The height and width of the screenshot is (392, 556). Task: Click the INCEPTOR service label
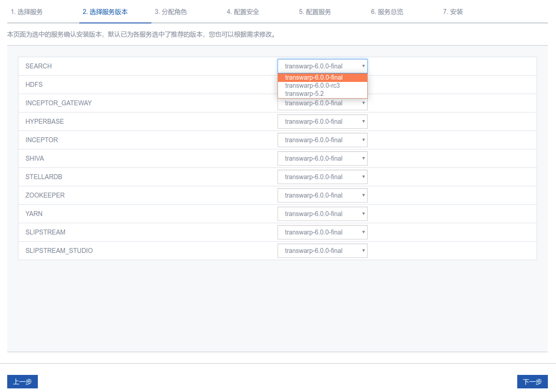point(42,140)
